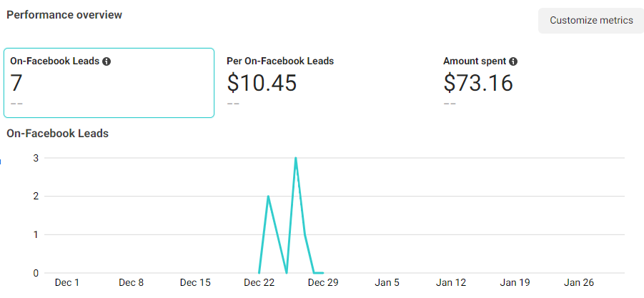644x298 pixels.
Task: Click the Customize metrics button
Action: point(590,21)
